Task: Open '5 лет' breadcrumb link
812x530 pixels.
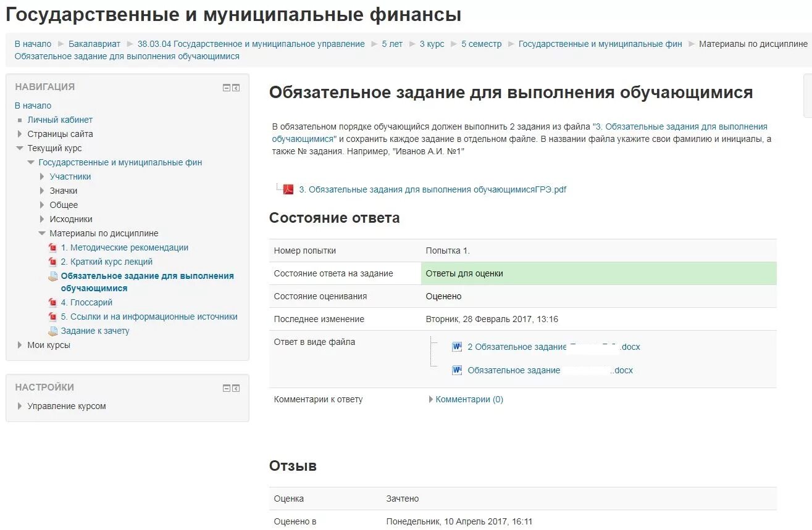Action: click(392, 44)
